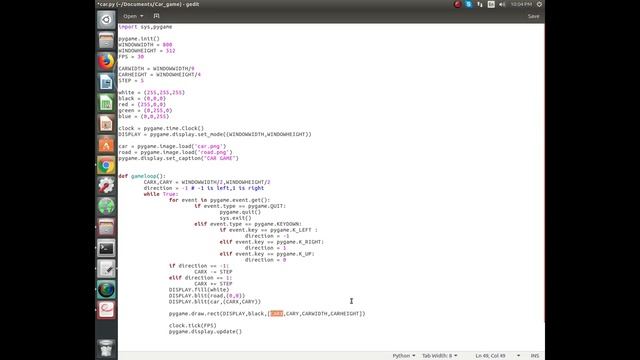This screenshot has height=360, width=640.
Task: Open Skype indicator in the top panel
Action: [x=469, y=4]
